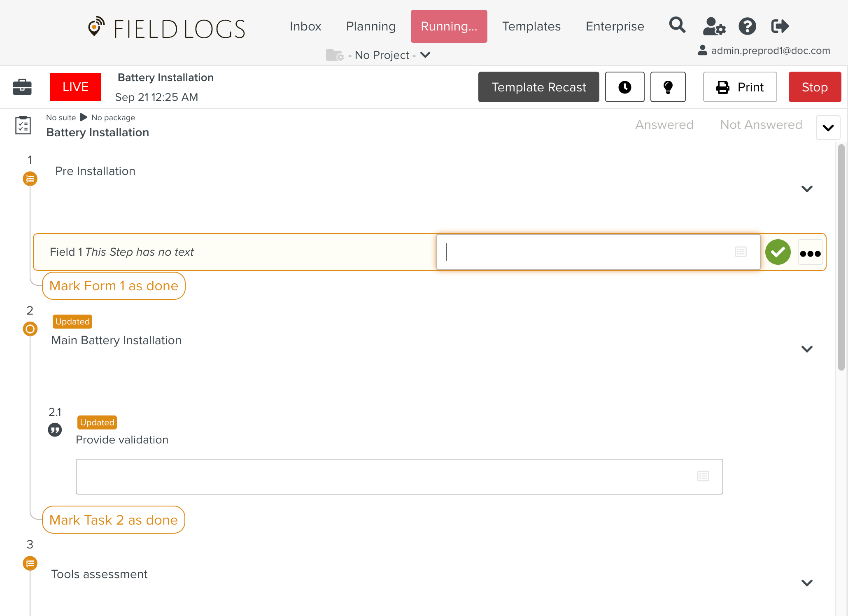
Task: Toggle the Not Answered filter
Action: (761, 125)
